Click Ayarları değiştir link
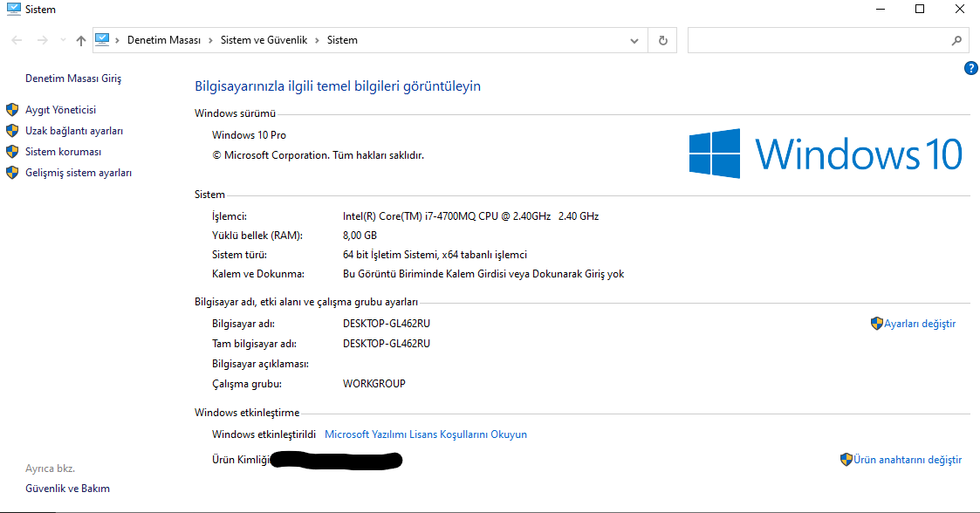980x513 pixels. pyautogui.click(x=920, y=324)
